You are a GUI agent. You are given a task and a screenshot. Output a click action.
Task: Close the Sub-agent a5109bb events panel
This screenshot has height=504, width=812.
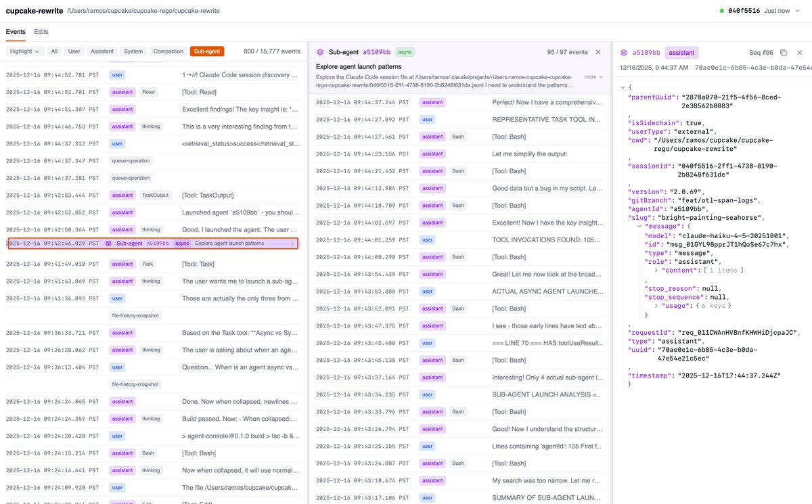[x=597, y=52]
